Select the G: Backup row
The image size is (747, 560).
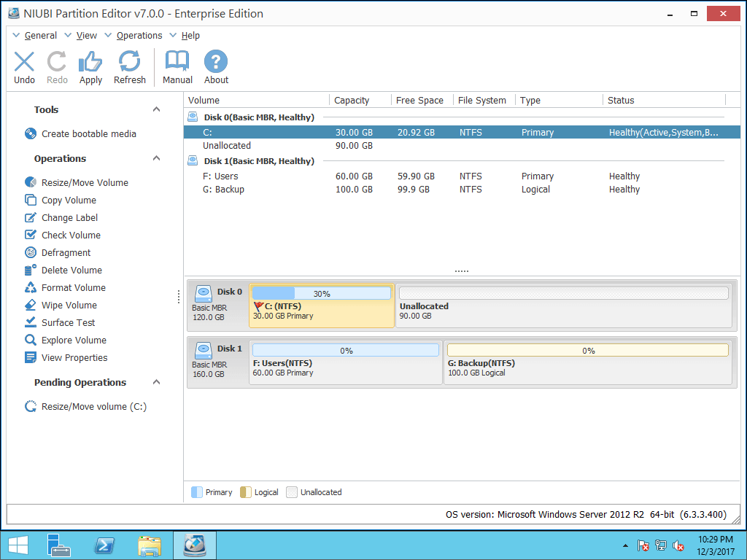[x=462, y=189]
